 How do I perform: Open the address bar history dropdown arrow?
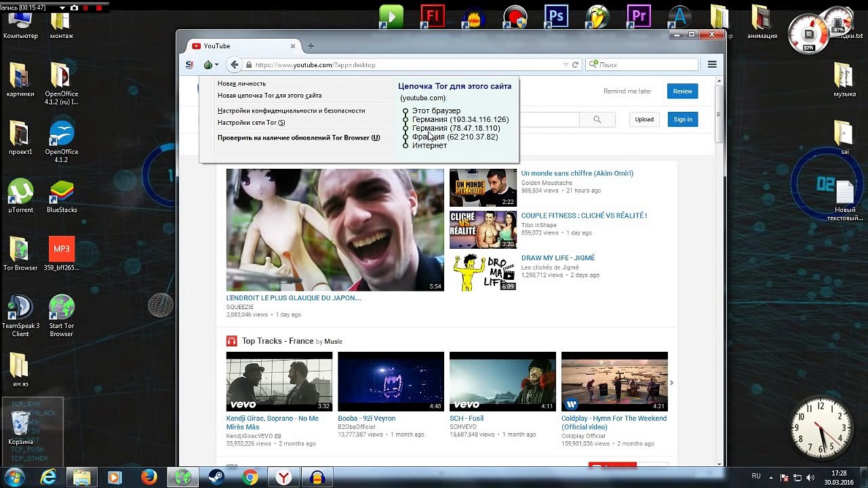click(566, 65)
